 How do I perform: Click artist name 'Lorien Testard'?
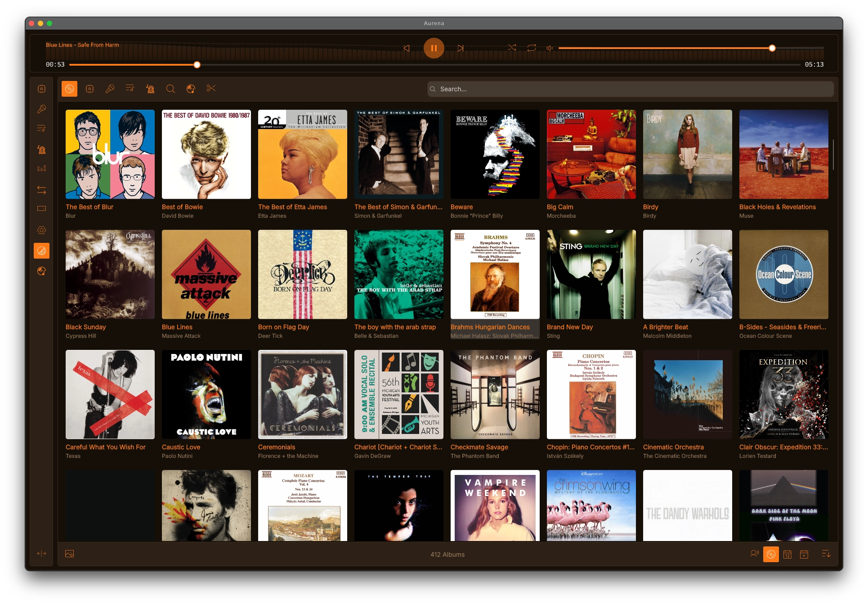[x=757, y=456]
